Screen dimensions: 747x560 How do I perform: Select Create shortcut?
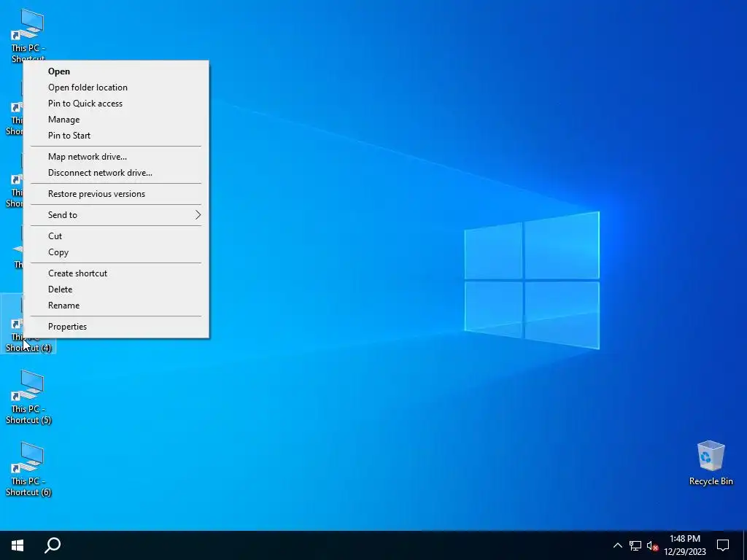(116, 273)
